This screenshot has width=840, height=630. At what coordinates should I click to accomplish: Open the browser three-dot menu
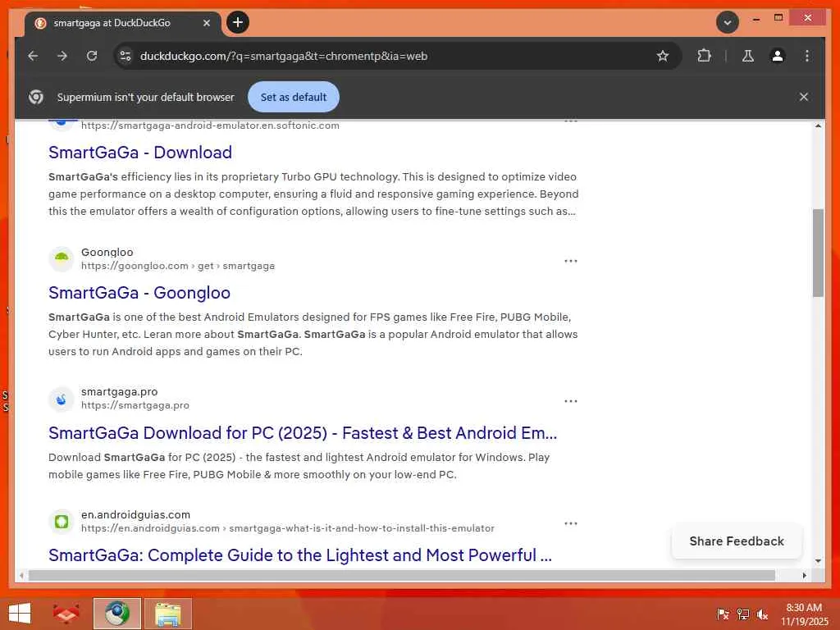pyautogui.click(x=807, y=56)
